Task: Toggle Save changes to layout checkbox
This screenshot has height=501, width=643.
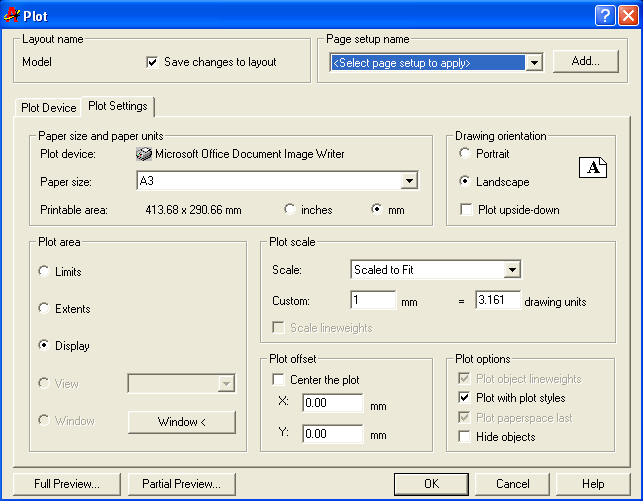Action: (x=152, y=62)
